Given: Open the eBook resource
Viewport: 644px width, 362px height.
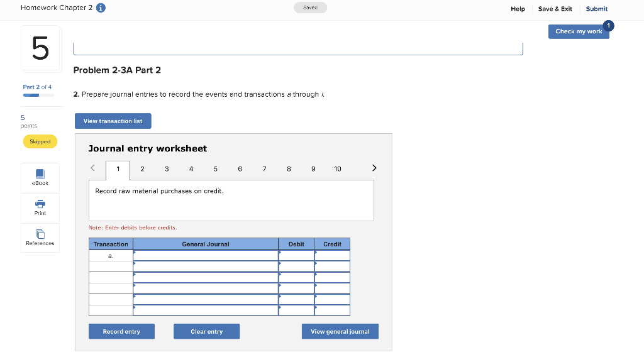Looking at the screenshot, I should pyautogui.click(x=40, y=178).
